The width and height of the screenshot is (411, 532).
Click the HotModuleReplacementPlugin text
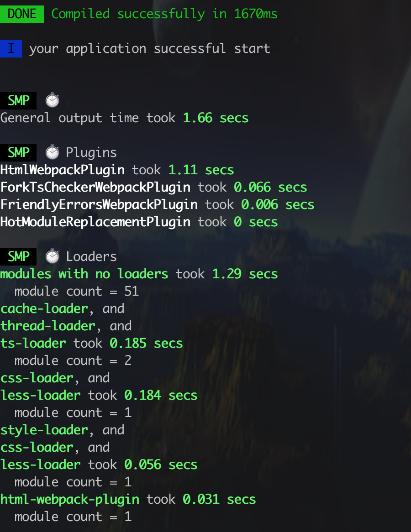(95, 222)
